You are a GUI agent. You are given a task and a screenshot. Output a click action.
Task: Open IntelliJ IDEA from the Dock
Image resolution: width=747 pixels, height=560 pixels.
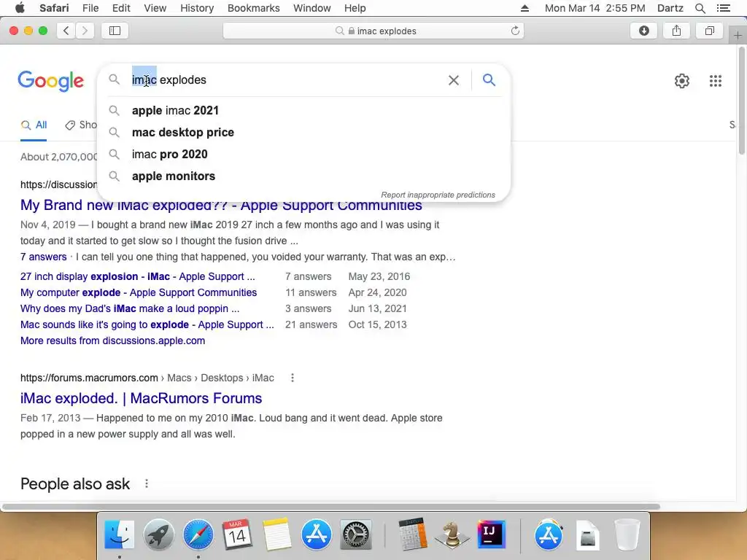pyautogui.click(x=491, y=534)
